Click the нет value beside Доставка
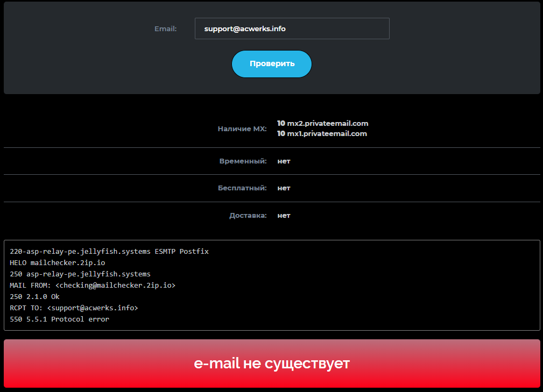The width and height of the screenshot is (543, 392). point(284,215)
